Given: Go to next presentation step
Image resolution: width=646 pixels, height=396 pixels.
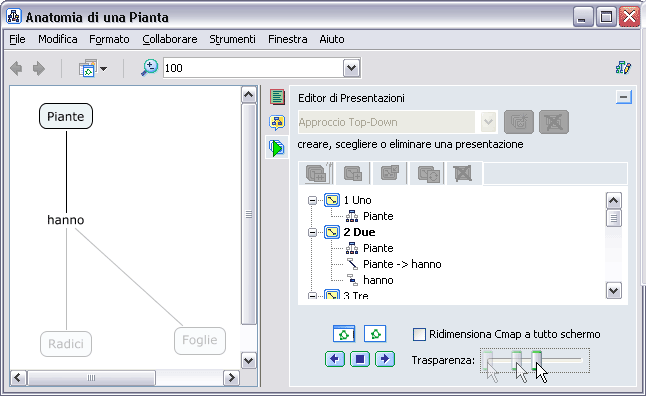Looking at the screenshot, I should click(x=385, y=359).
